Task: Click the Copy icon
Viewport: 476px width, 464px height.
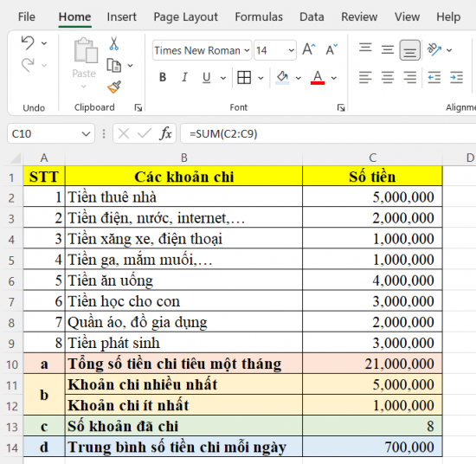Action: coord(114,65)
